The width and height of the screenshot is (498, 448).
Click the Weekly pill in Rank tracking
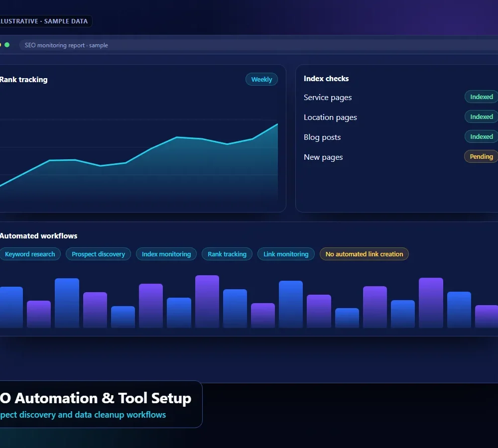tap(261, 79)
